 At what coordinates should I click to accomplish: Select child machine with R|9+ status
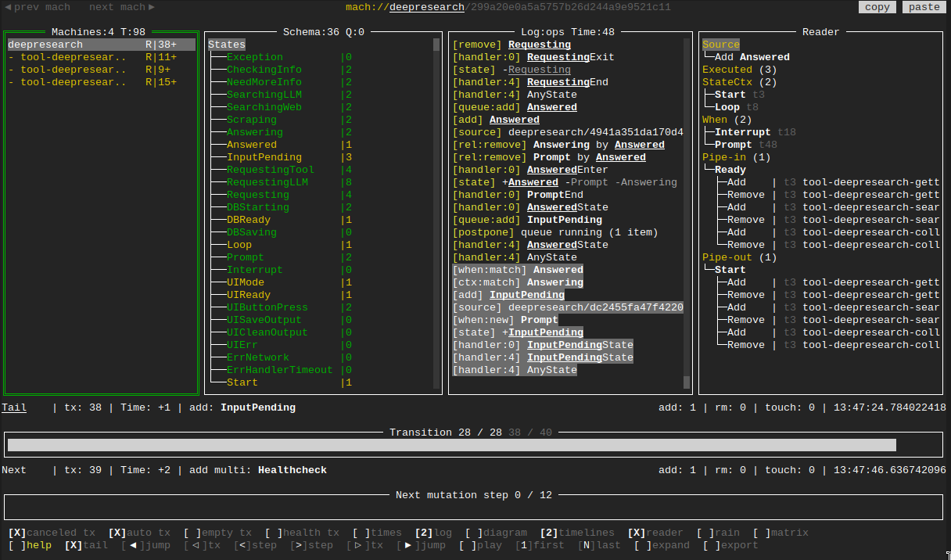pyautogui.click(x=102, y=70)
